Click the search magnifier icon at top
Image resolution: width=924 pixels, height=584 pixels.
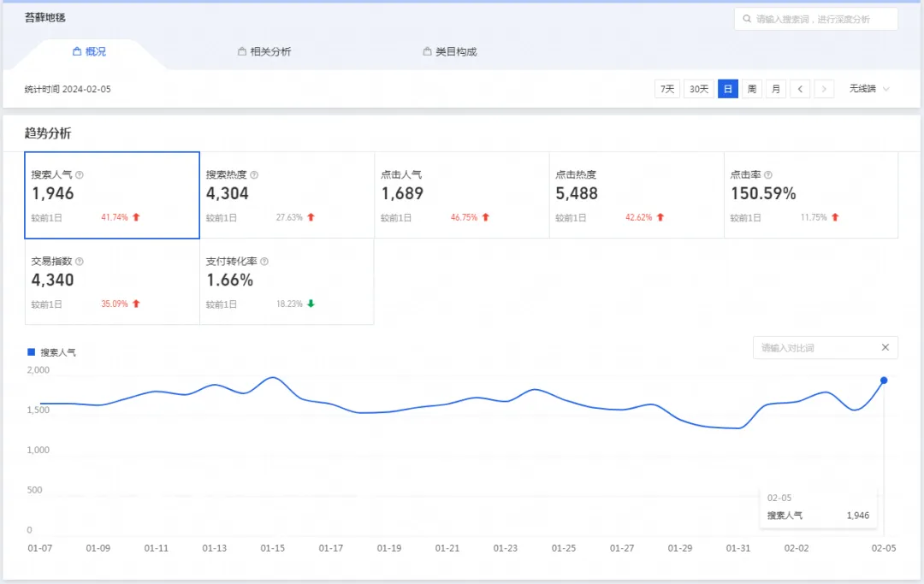tap(747, 19)
